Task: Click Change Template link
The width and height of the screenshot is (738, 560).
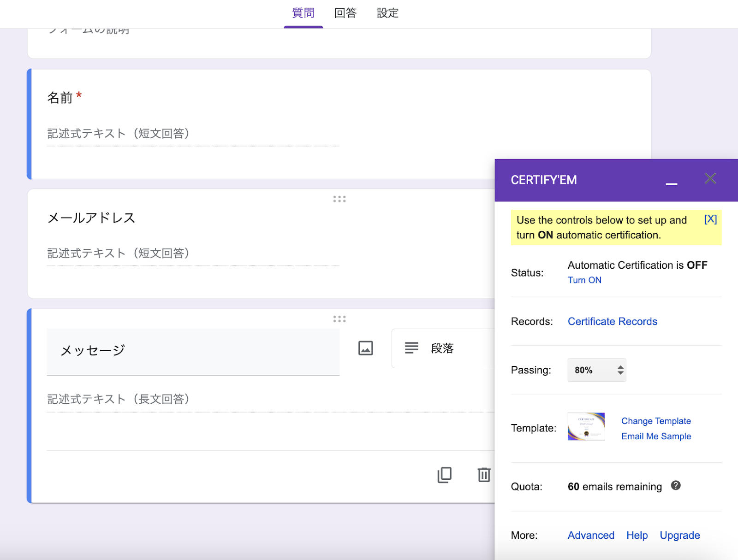Action: coord(656,421)
